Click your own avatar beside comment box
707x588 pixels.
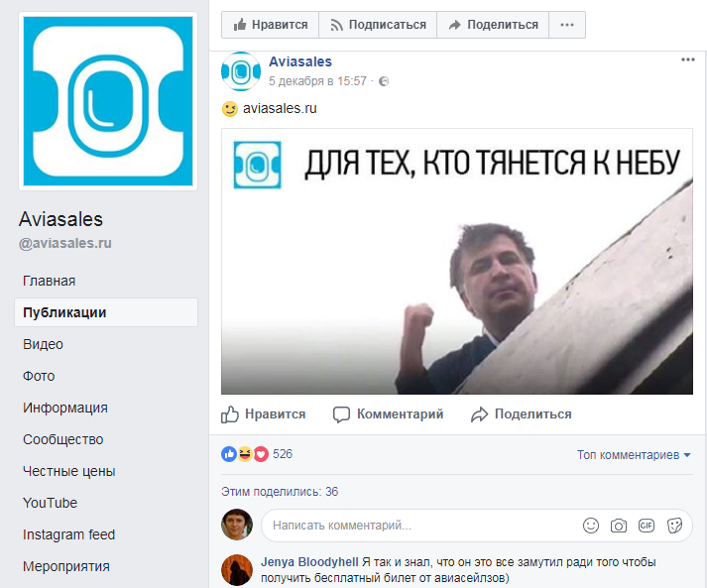tap(237, 525)
